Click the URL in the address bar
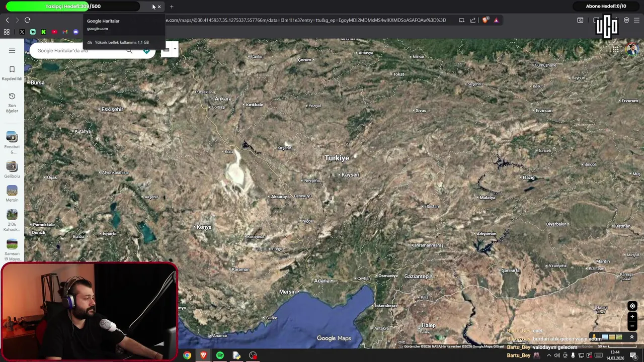 (x=306, y=20)
